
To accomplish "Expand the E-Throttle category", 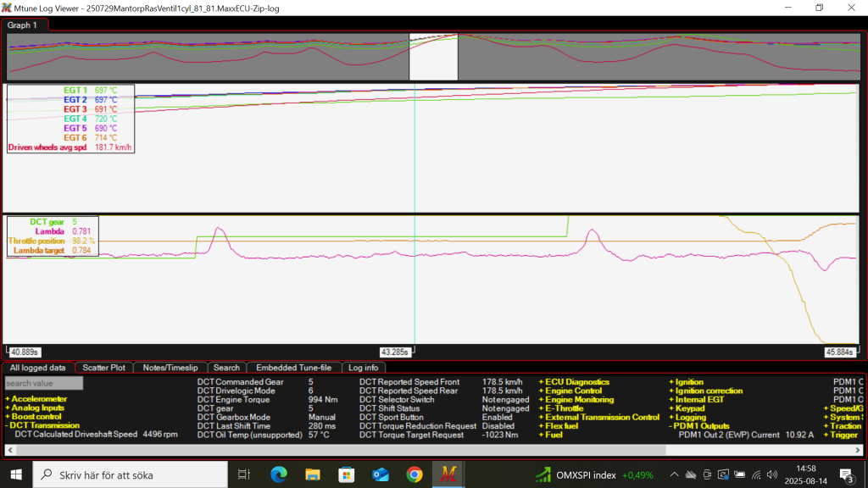I will pos(561,408).
